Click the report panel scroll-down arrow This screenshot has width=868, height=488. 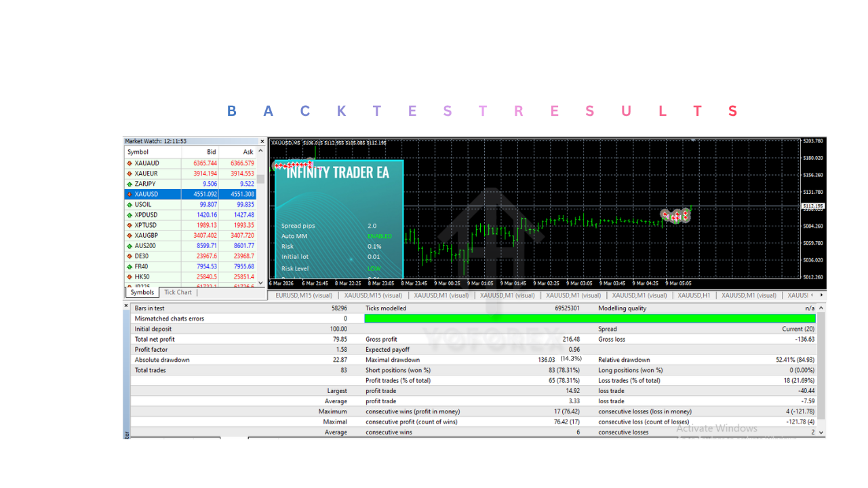click(822, 432)
